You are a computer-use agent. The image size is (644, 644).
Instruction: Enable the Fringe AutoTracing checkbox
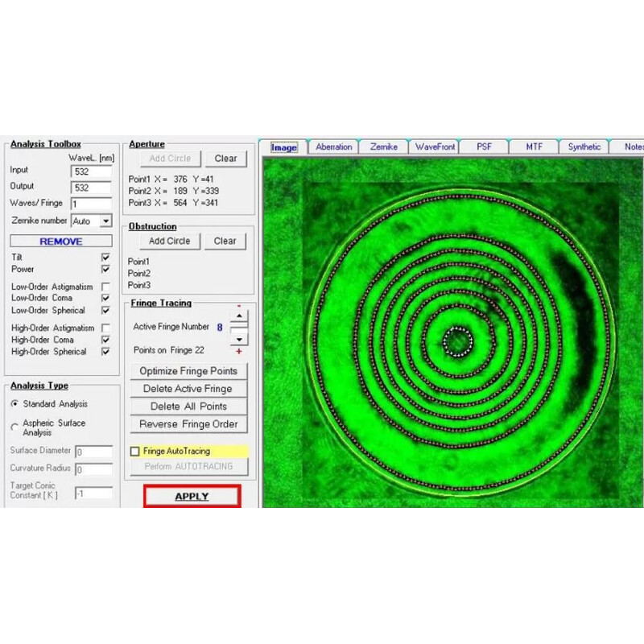[135, 452]
